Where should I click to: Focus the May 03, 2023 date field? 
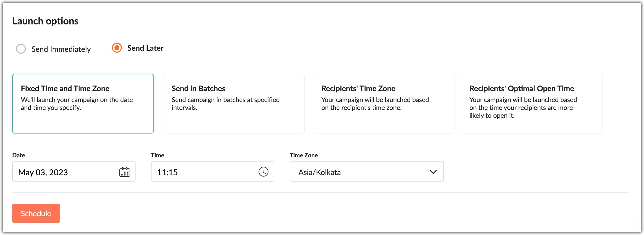pos(74,172)
